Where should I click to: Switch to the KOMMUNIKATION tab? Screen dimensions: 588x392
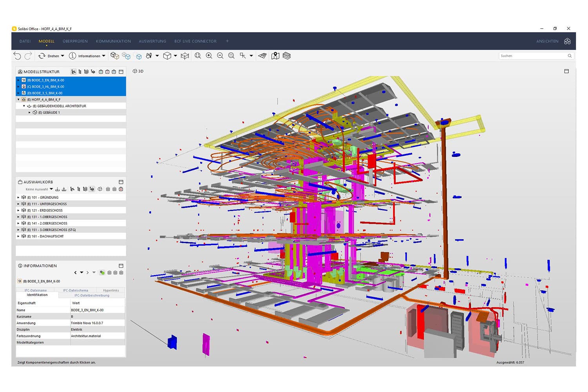coord(113,41)
